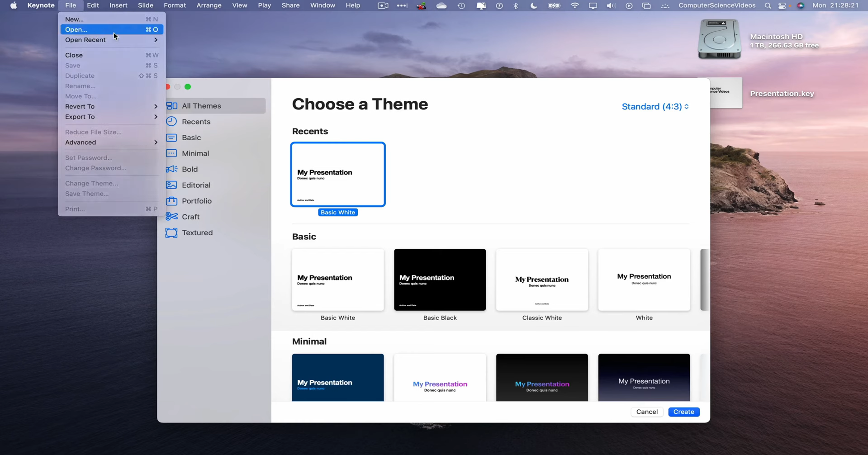Select the Presentation.key file icon on desktop

pos(726,93)
